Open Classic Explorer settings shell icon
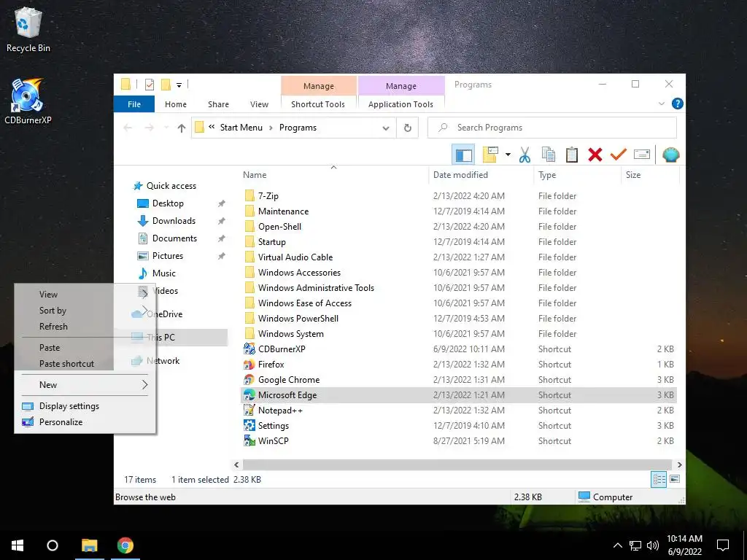Screen dimensions: 747x560 pyautogui.click(x=671, y=155)
